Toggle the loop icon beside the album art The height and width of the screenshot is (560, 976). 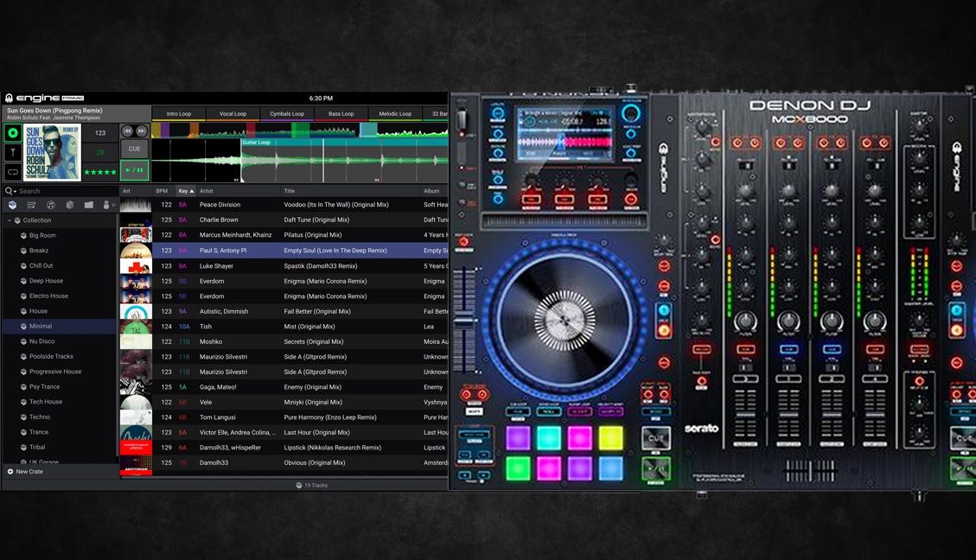[x=12, y=171]
